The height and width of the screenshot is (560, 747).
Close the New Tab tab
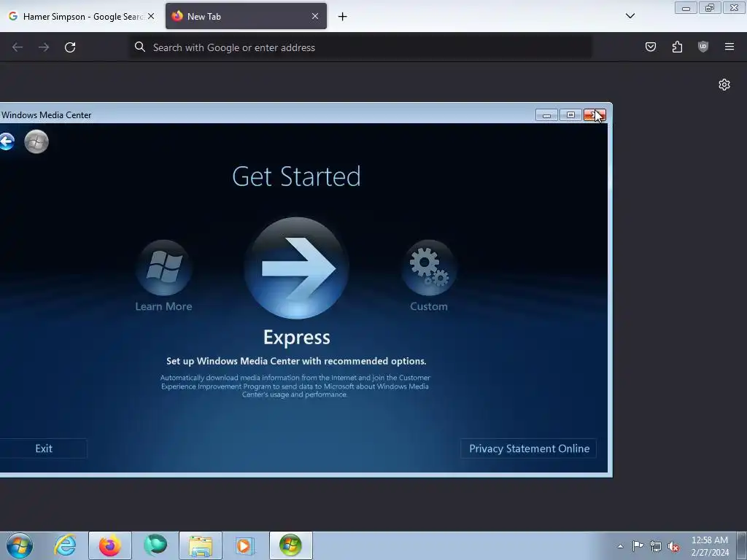[x=315, y=16]
